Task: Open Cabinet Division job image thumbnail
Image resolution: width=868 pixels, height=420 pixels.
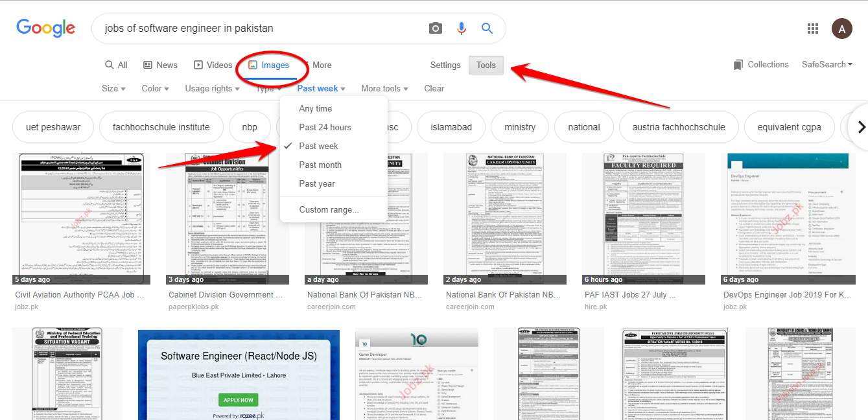Action: pyautogui.click(x=227, y=219)
